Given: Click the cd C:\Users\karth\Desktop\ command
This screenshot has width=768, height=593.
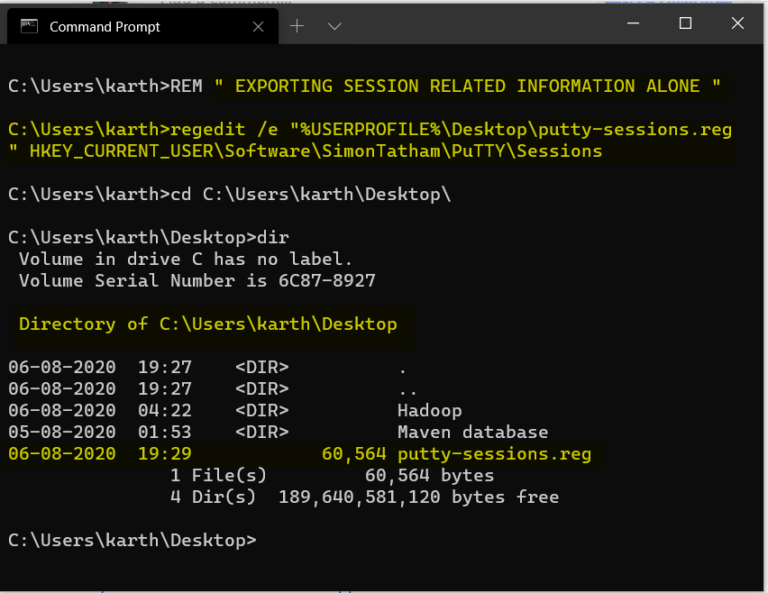Looking at the screenshot, I should (x=311, y=194).
